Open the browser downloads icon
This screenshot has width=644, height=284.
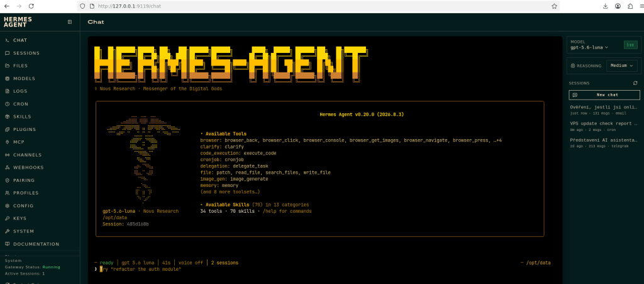[x=606, y=6]
